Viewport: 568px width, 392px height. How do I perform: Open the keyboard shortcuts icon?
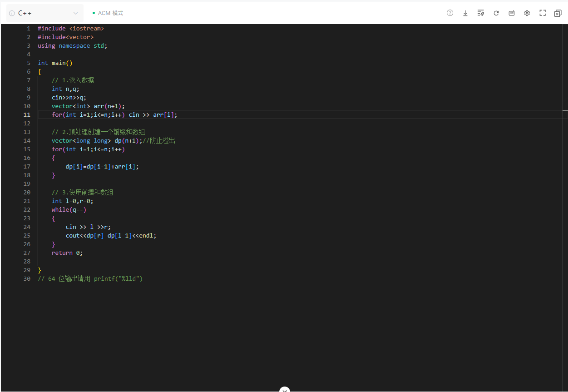512,13
